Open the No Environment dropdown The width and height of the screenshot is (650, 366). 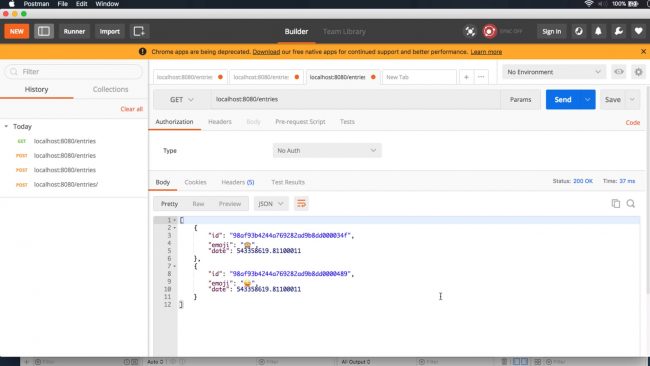554,72
